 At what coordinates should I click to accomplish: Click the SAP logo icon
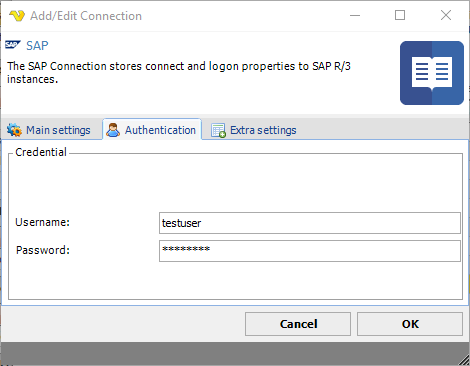[x=13, y=45]
